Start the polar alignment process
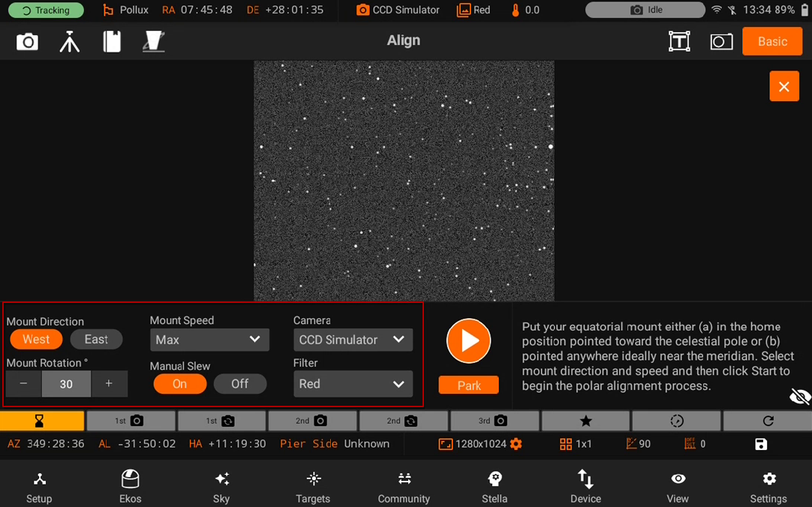The image size is (812, 507). [468, 341]
